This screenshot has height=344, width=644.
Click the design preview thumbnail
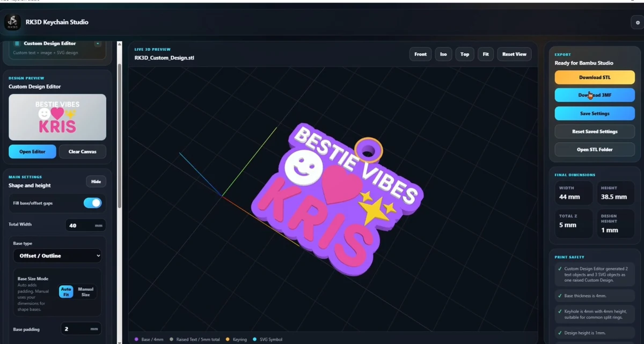(57, 117)
